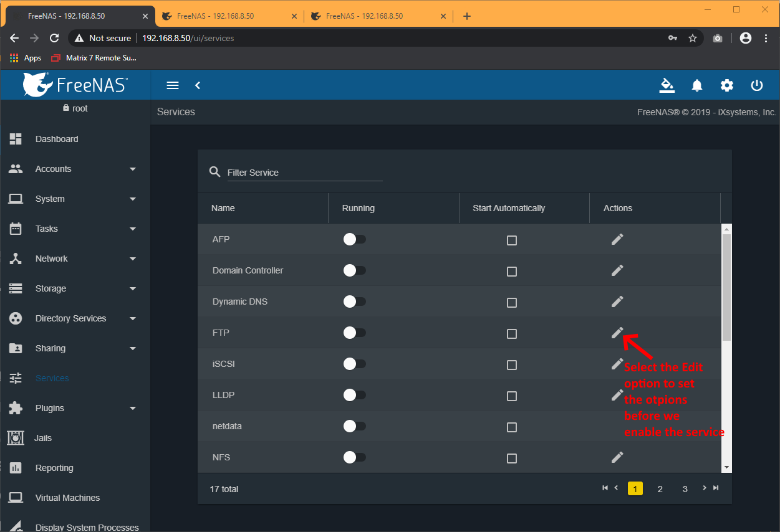The height and width of the screenshot is (532, 780).
Task: Open the settings gear menu
Action: point(727,85)
